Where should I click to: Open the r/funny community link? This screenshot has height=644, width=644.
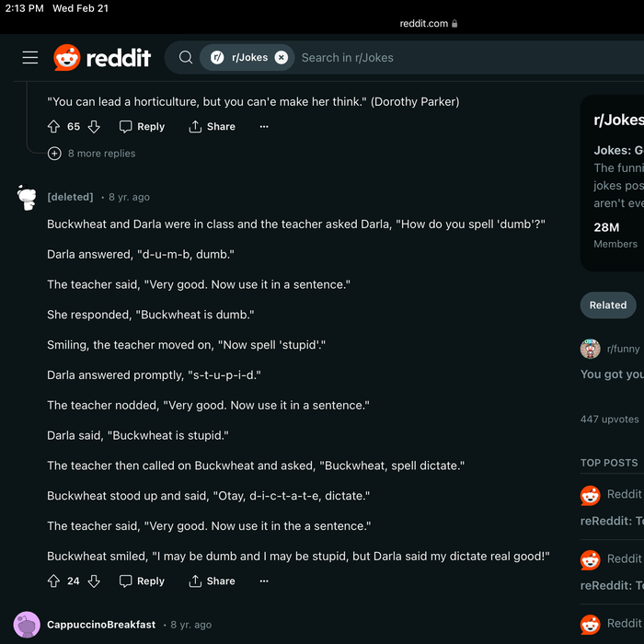point(622,349)
